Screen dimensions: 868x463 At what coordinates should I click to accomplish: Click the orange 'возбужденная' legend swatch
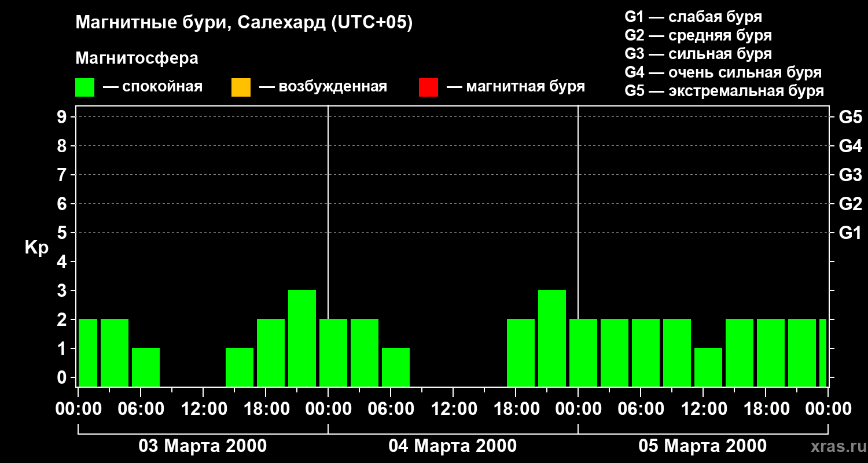point(241,87)
